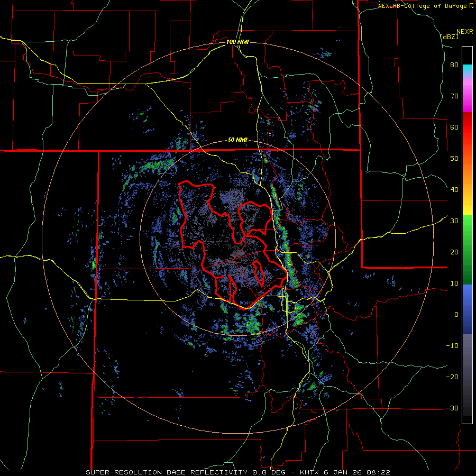The width and height of the screenshot is (476, 476).
Task: Click the 70 dBZ value on the scale
Action: [x=454, y=96]
